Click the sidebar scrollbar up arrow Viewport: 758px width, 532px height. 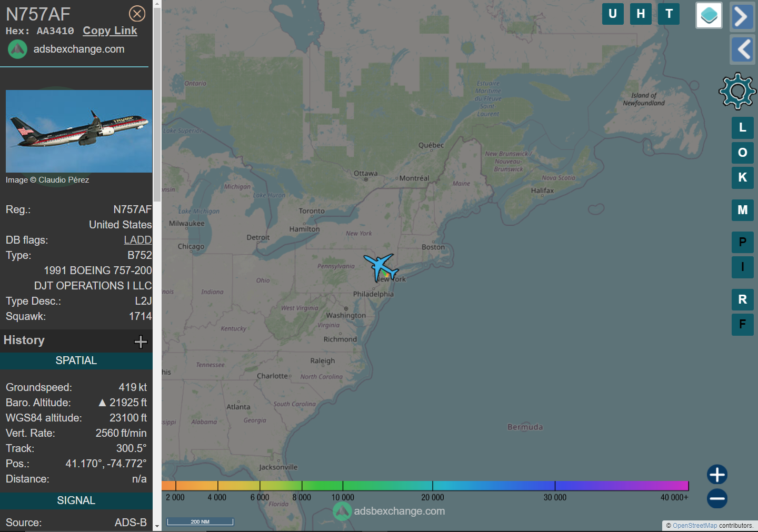click(x=157, y=4)
